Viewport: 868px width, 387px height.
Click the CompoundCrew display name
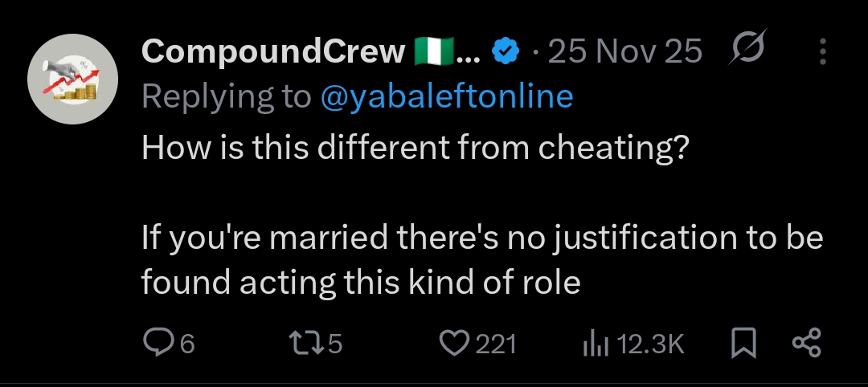pos(273,52)
